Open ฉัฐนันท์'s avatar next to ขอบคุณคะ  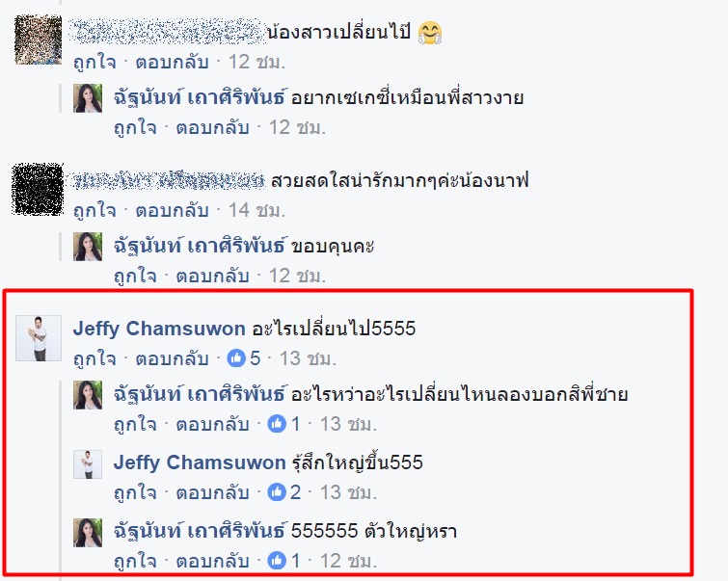click(x=88, y=247)
